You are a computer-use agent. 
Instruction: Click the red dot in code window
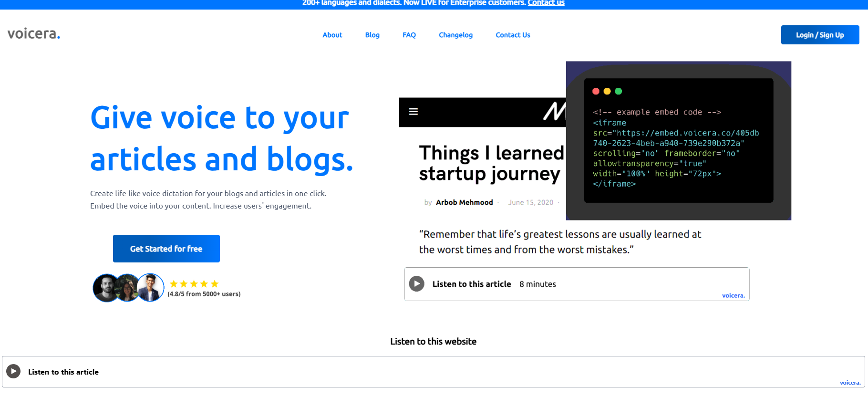pyautogui.click(x=596, y=91)
